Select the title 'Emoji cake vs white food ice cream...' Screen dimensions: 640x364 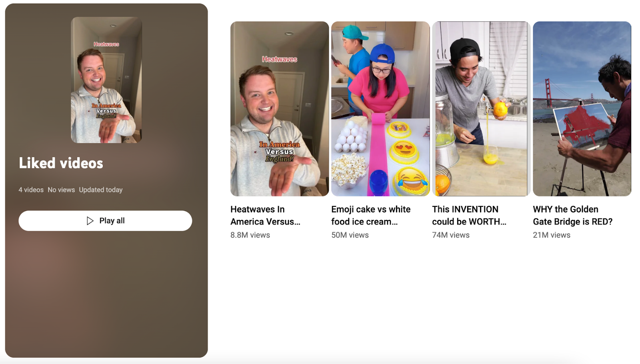[x=371, y=216]
